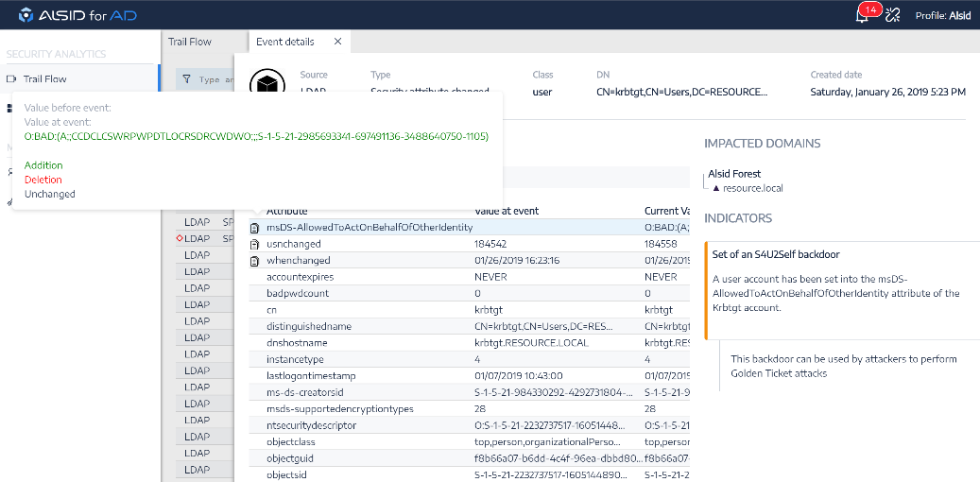Image resolution: width=980 pixels, height=482 pixels.
Task: Click the red diamond marker on LDAP row
Action: [180, 239]
